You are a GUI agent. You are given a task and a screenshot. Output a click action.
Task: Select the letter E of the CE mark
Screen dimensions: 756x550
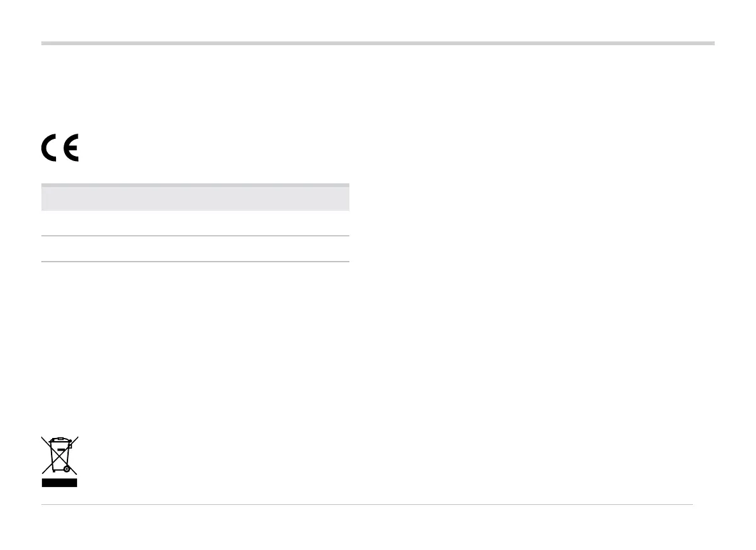70,148
